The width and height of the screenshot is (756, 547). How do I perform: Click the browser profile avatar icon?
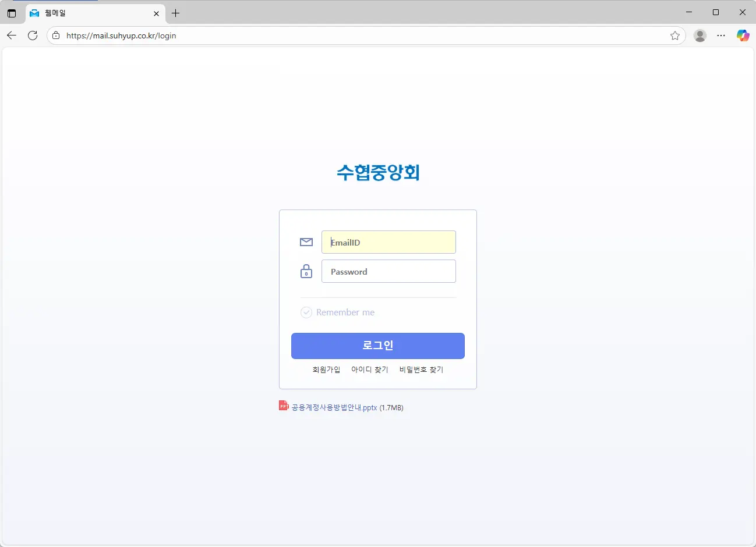(x=700, y=35)
